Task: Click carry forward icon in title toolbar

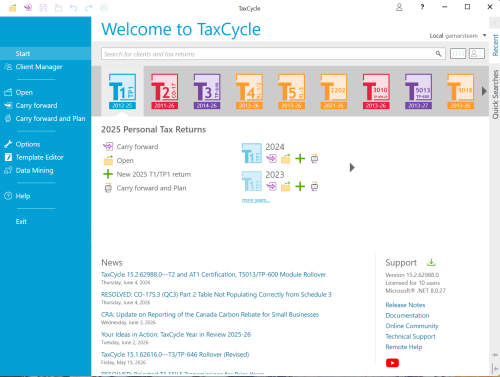Action: pyautogui.click(x=28, y=8)
